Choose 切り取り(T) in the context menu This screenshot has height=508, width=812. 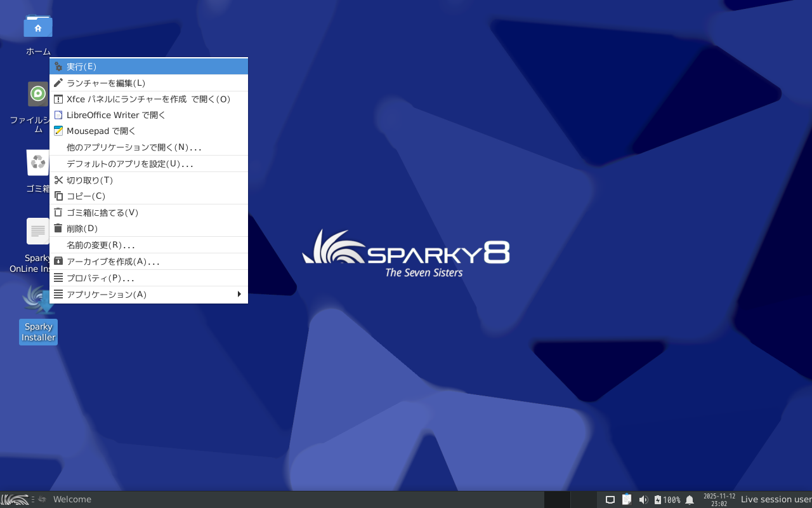tap(148, 180)
